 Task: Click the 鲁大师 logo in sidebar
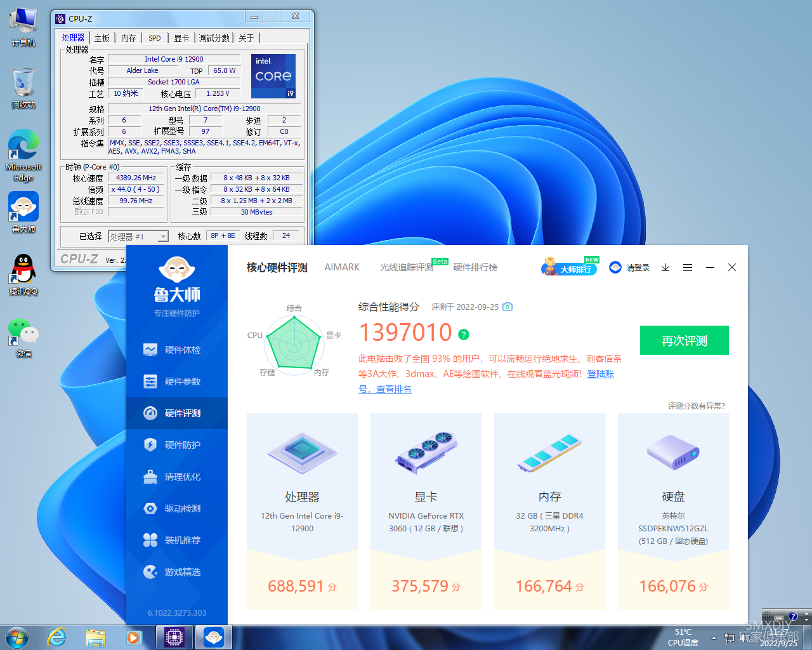click(177, 279)
